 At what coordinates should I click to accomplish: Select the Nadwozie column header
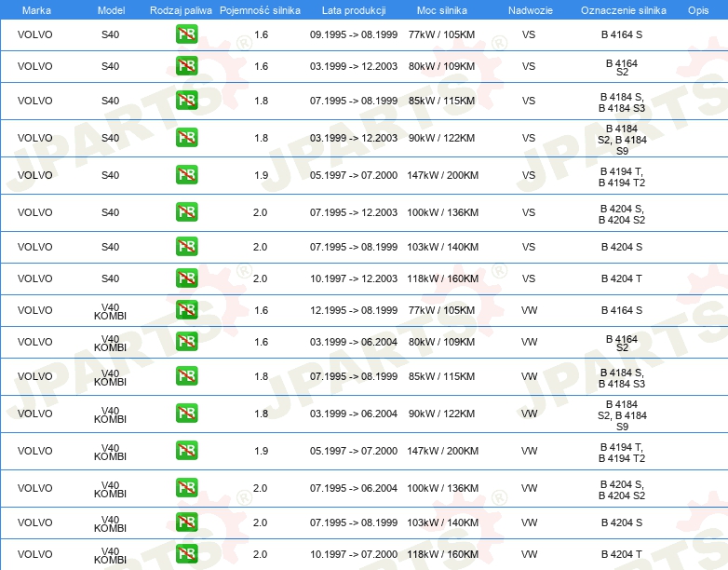point(531,10)
